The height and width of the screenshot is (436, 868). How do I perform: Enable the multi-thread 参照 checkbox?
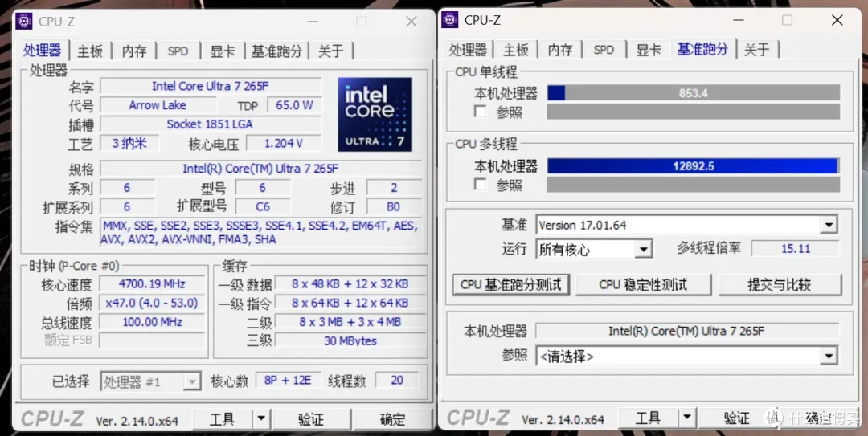pos(481,184)
